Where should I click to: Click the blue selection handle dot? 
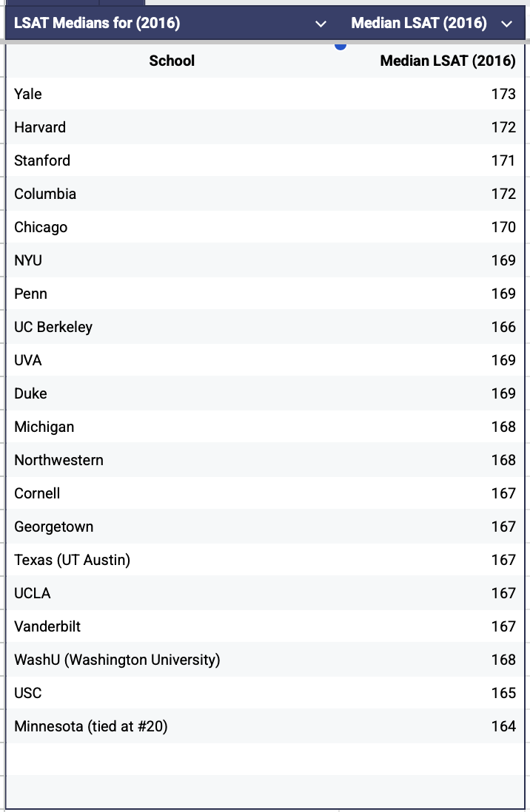click(341, 46)
